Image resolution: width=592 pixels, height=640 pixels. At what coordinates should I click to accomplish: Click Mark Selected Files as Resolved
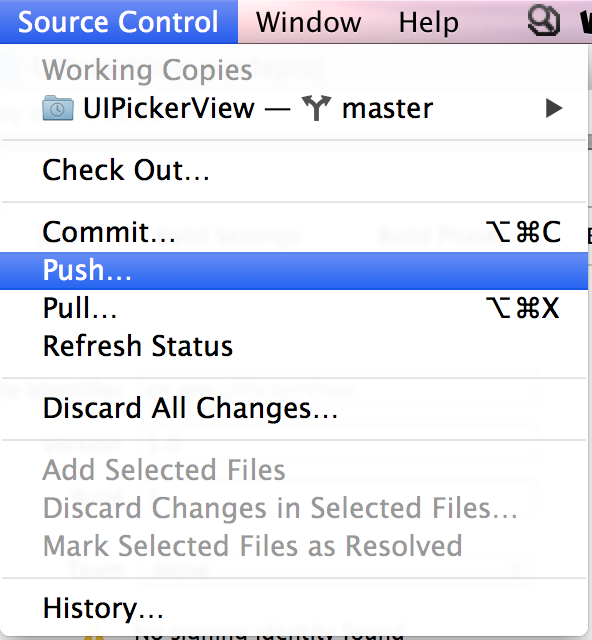[294, 546]
